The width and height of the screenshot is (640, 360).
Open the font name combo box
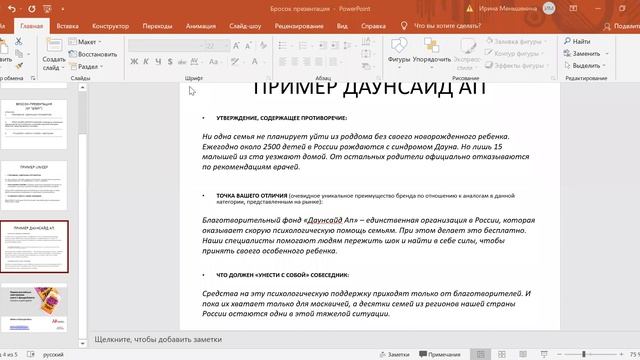(x=165, y=46)
